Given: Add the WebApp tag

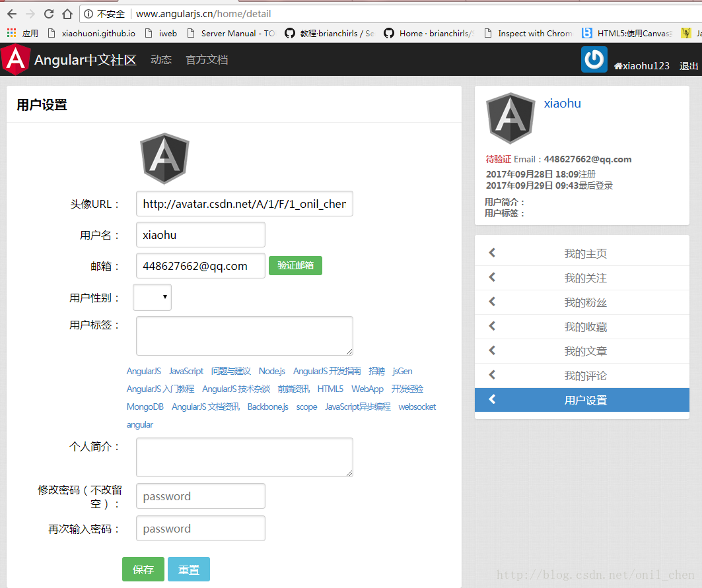Looking at the screenshot, I should [x=368, y=389].
